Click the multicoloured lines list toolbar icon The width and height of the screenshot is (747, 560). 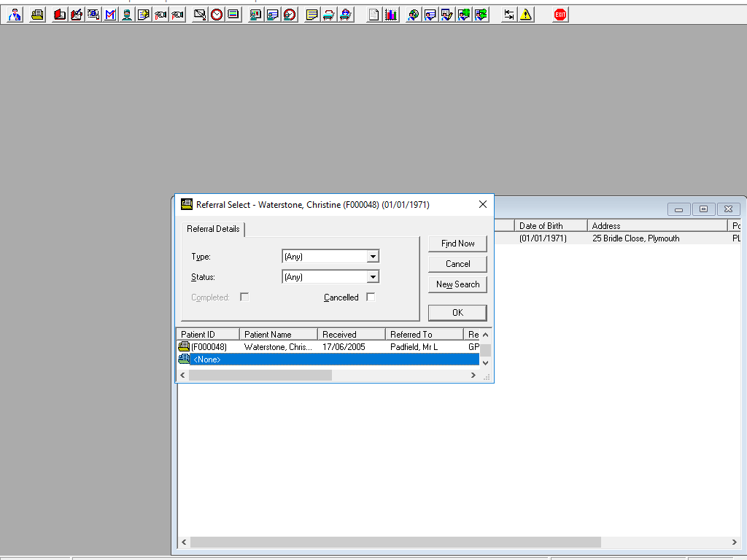pyautogui.click(x=233, y=15)
